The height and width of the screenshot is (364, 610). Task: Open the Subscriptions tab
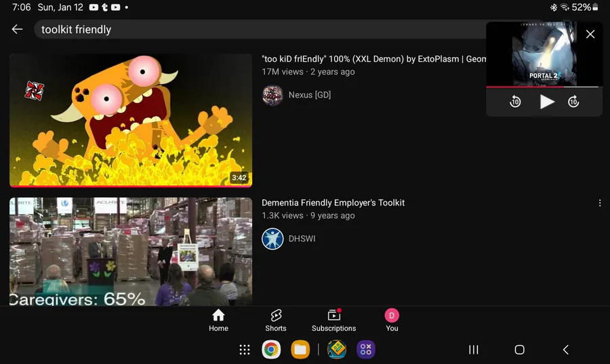coord(333,321)
